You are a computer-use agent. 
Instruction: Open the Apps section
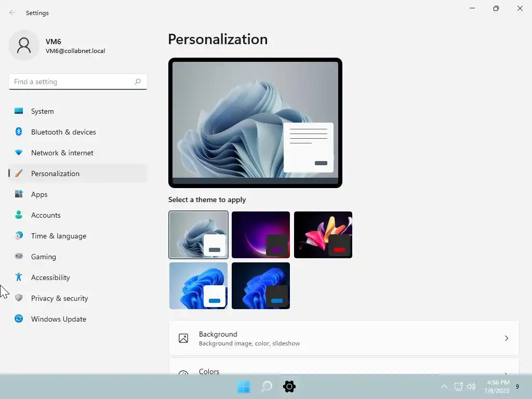point(78,194)
